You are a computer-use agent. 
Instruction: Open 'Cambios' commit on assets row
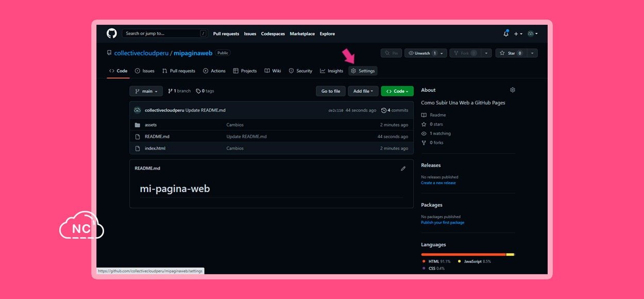[x=235, y=125]
